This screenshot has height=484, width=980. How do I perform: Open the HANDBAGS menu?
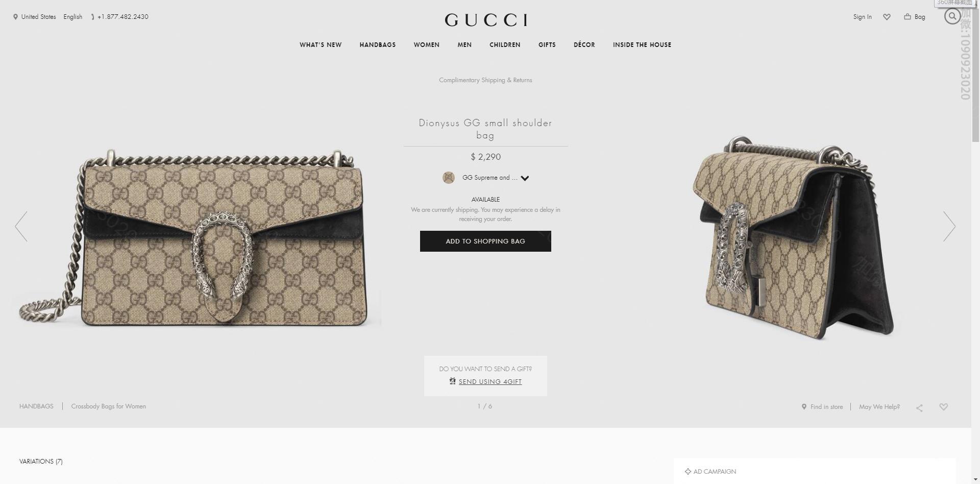click(378, 45)
